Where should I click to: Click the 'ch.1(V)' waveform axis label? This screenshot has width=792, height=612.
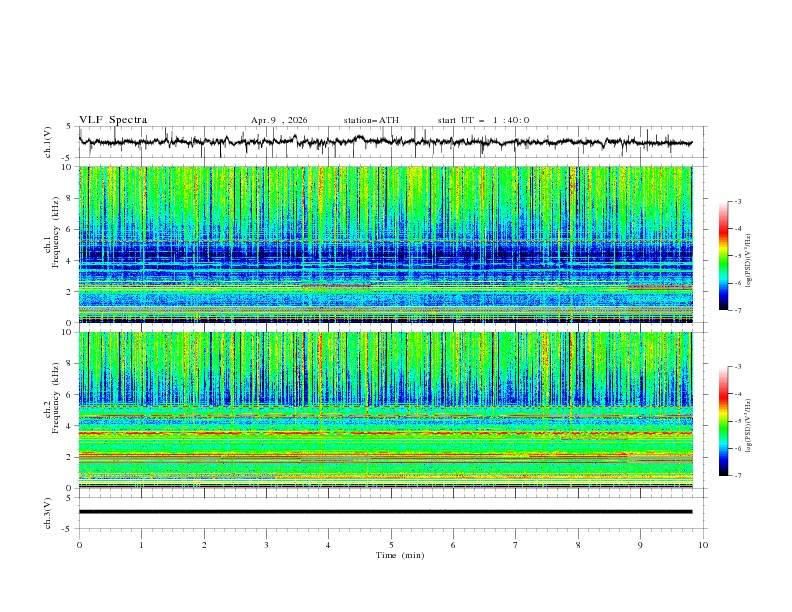click(x=48, y=142)
